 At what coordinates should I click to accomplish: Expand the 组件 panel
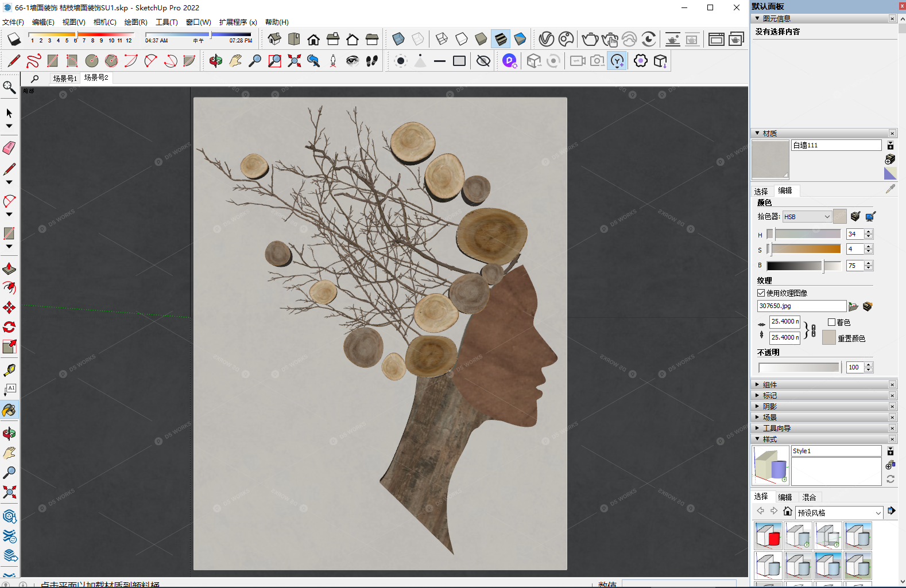757,385
